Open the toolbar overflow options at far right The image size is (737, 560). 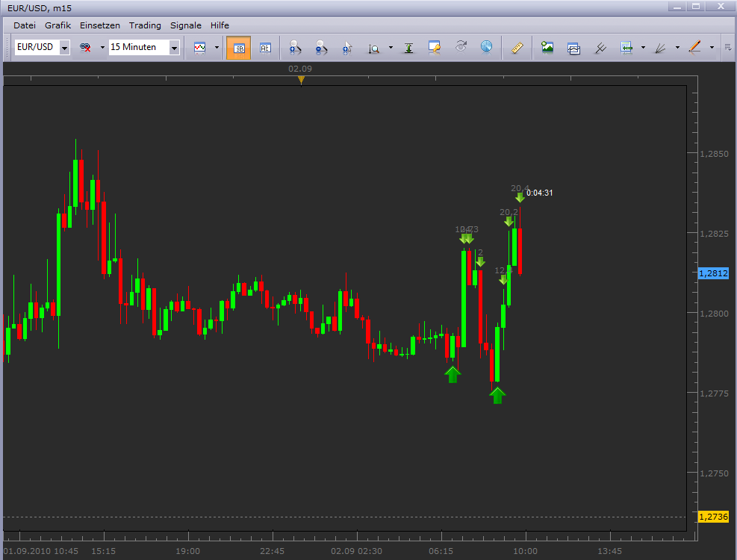click(727, 48)
